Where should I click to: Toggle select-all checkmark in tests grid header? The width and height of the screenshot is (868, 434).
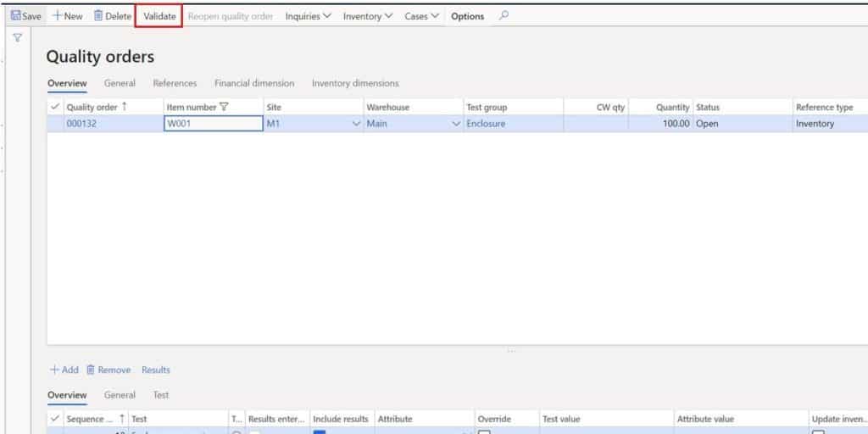click(55, 419)
